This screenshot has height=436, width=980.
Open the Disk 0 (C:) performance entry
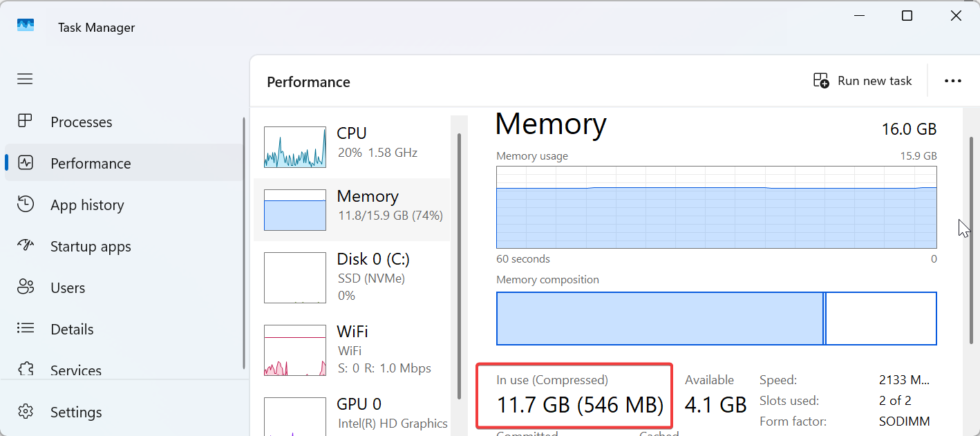pyautogui.click(x=352, y=276)
